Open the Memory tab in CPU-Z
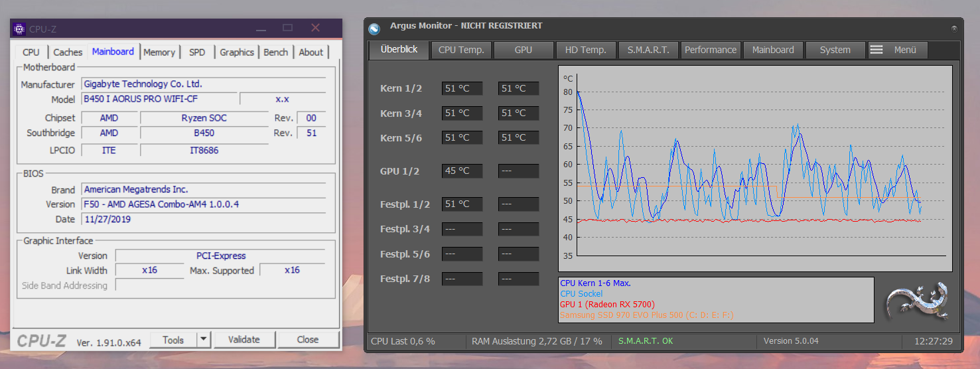This screenshot has height=369, width=980. point(159,52)
